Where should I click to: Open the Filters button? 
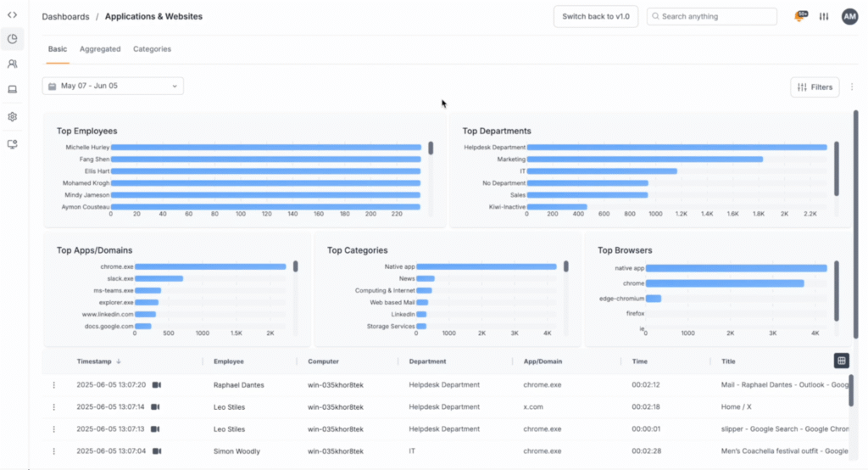815,87
